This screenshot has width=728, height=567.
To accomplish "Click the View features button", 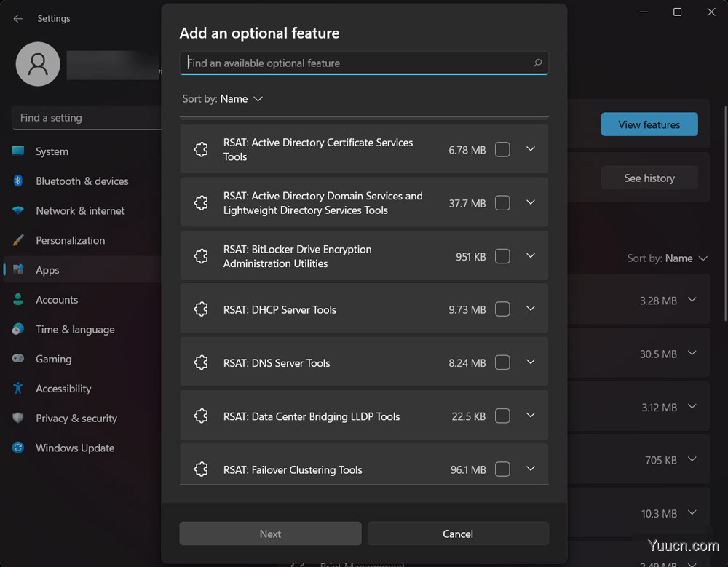I will (x=649, y=124).
